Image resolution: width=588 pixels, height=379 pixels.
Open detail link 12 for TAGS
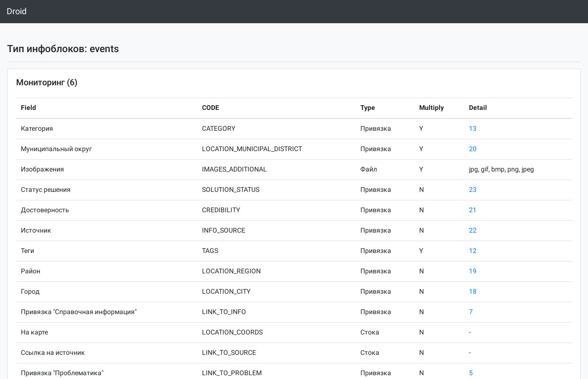pyautogui.click(x=473, y=251)
